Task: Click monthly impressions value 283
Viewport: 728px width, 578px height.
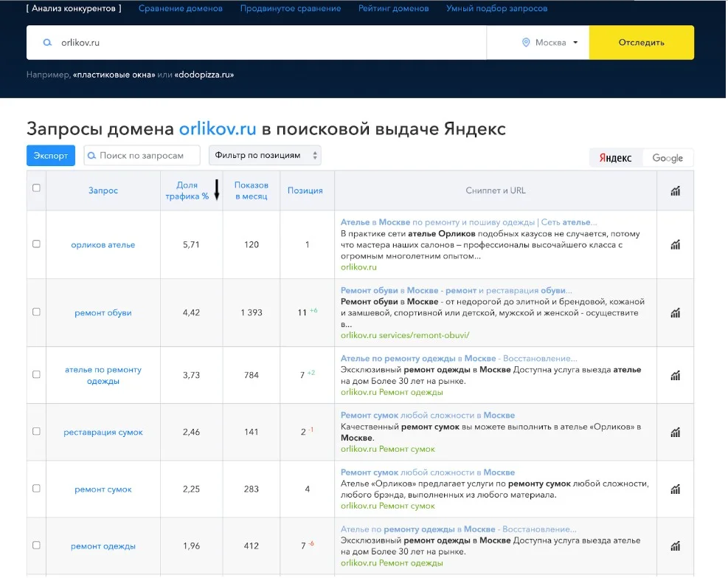Action: [252, 489]
